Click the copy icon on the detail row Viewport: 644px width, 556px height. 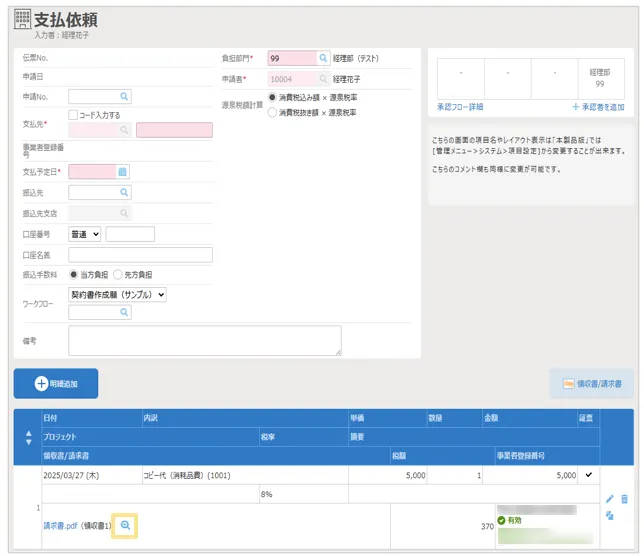click(x=609, y=515)
